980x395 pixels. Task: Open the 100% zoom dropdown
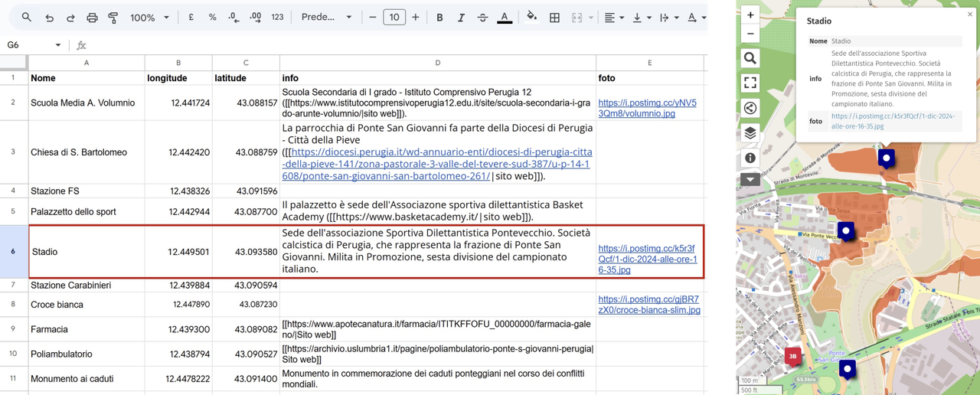(x=149, y=18)
